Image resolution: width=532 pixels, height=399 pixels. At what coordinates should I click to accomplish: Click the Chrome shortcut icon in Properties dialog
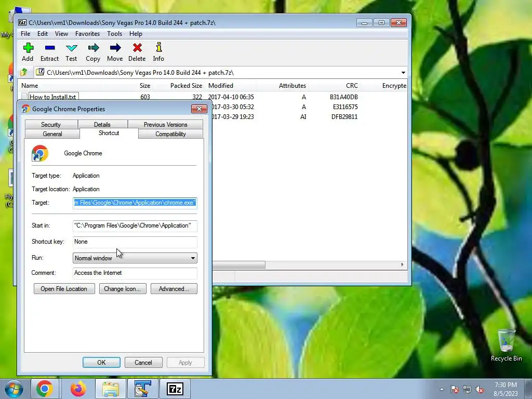click(40, 153)
